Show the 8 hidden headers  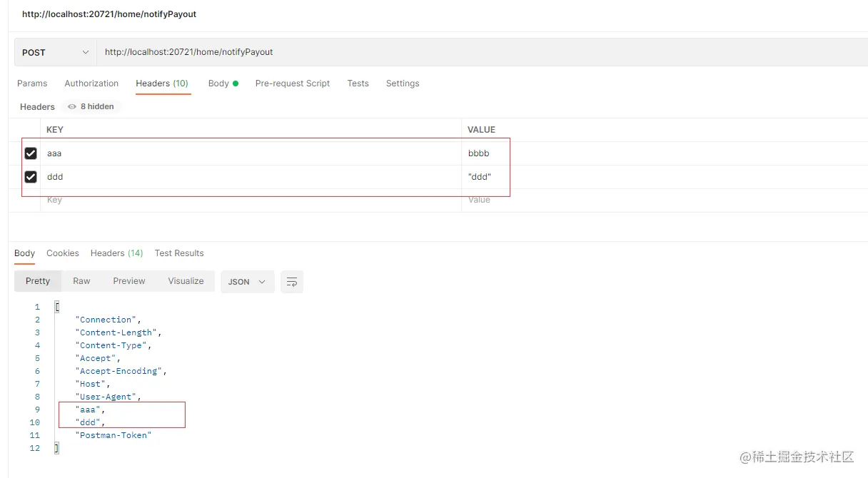point(91,106)
